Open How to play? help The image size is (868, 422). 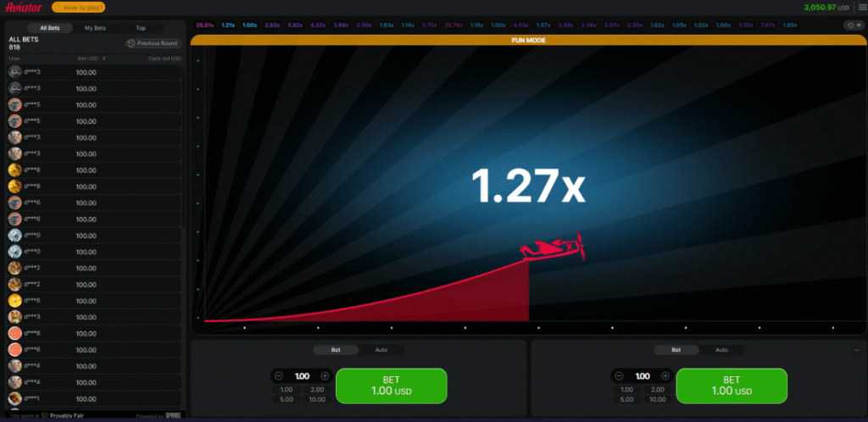pos(78,8)
